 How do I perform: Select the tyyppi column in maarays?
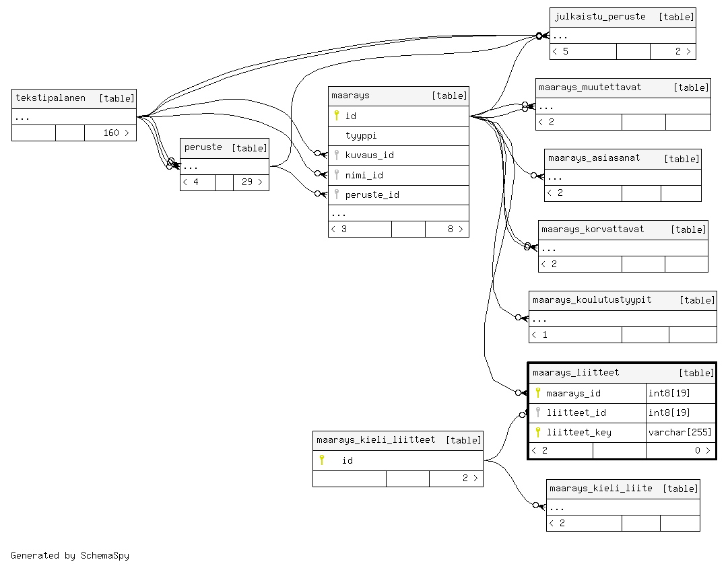point(399,135)
